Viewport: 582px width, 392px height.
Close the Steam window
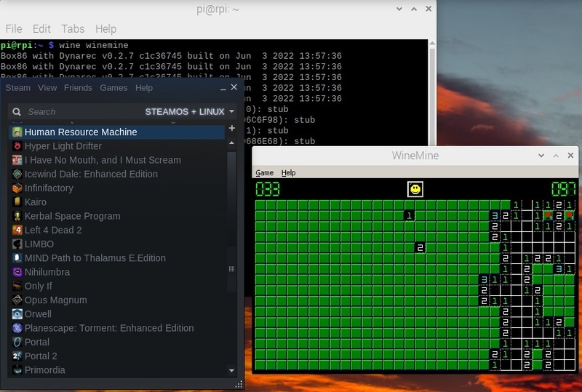tap(234, 87)
